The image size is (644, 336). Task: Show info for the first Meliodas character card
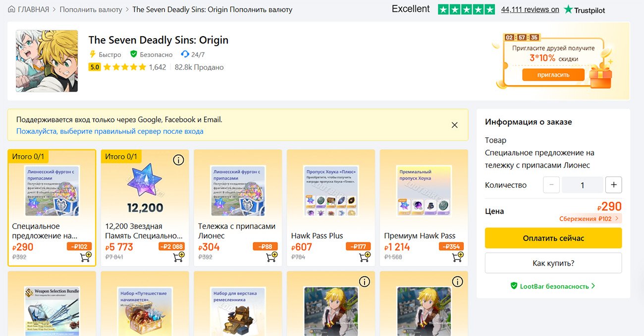365,281
